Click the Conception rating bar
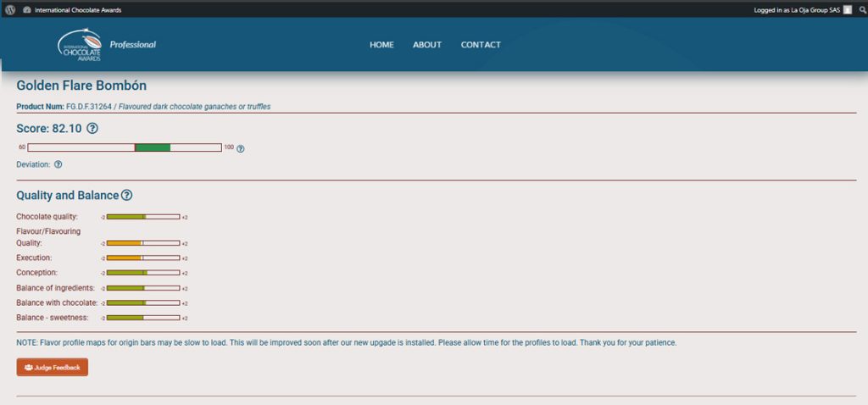 coord(142,273)
